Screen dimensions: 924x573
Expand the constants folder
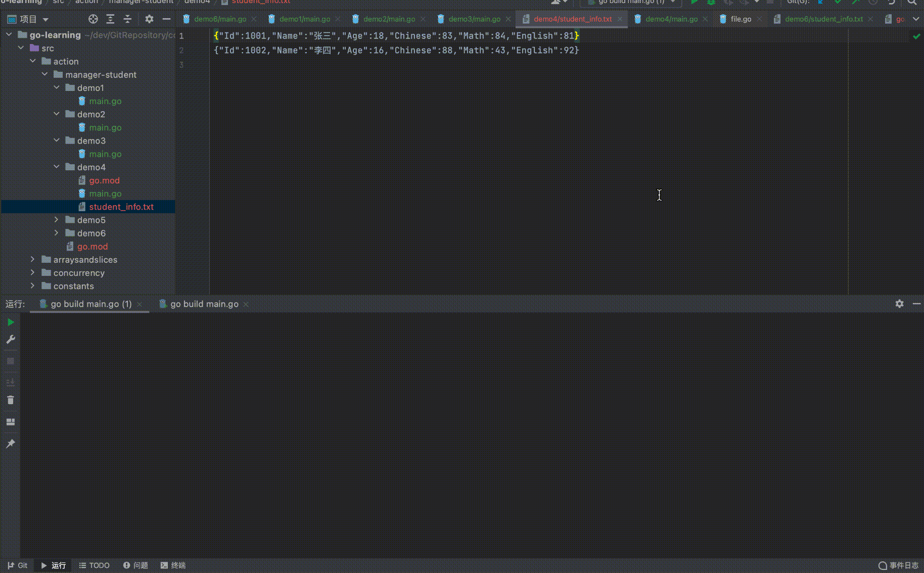33,285
